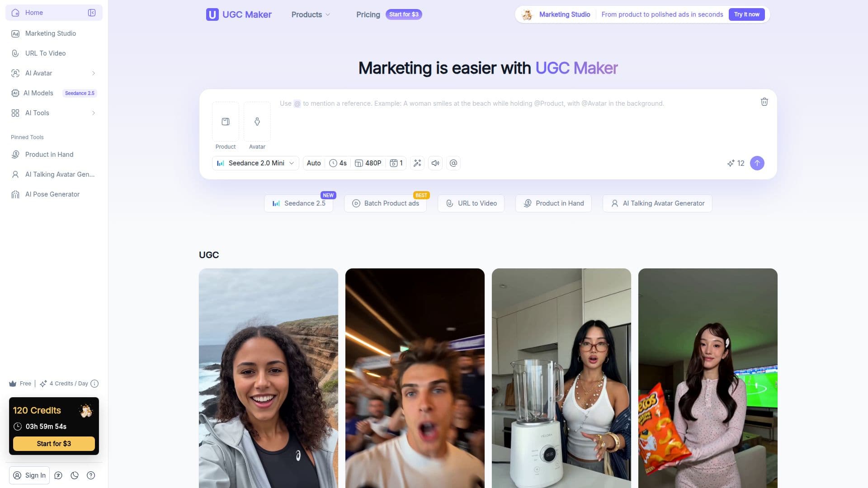Go to the Pricing page
The image size is (868, 488).
click(x=368, y=14)
